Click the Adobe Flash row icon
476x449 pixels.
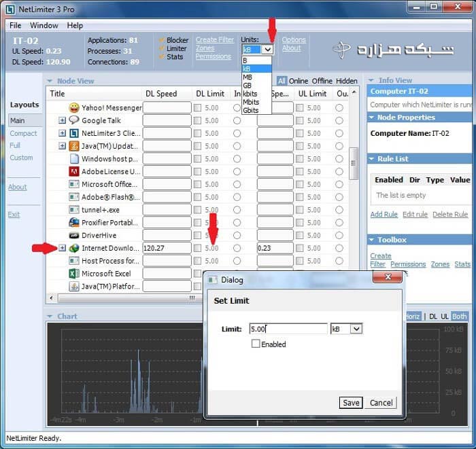click(x=73, y=197)
